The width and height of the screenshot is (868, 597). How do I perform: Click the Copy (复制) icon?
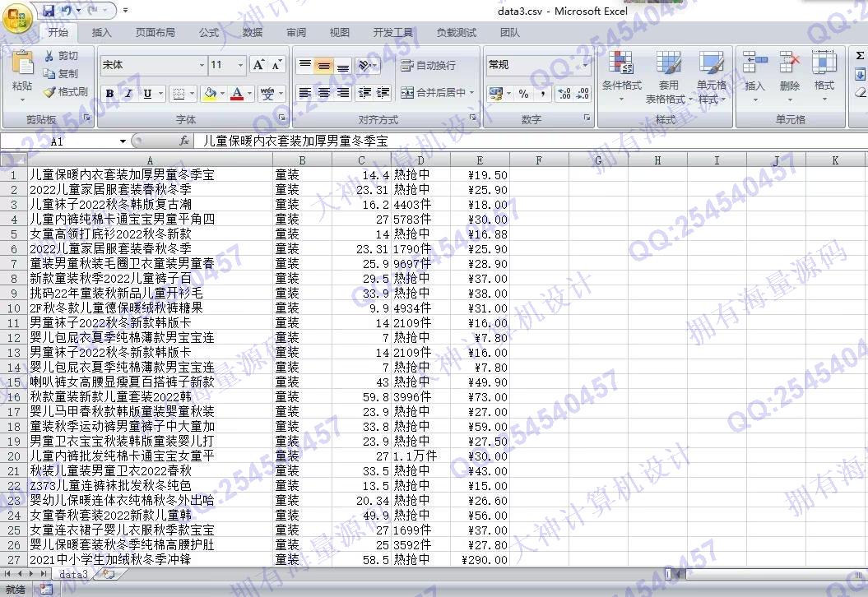49,73
